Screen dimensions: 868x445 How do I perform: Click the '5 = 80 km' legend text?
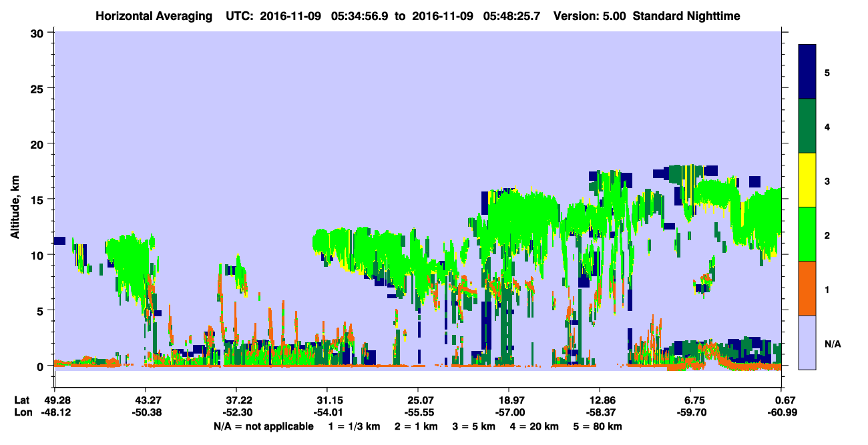(x=599, y=426)
